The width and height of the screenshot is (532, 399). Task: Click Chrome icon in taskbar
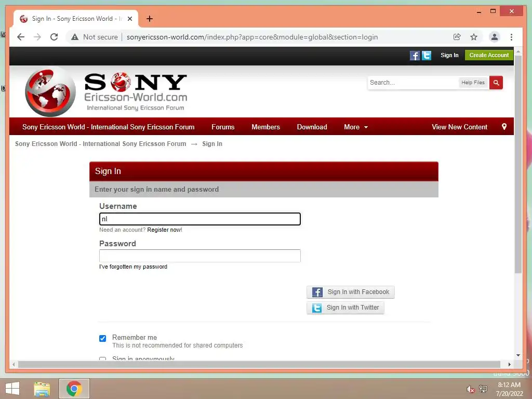pyautogui.click(x=74, y=389)
